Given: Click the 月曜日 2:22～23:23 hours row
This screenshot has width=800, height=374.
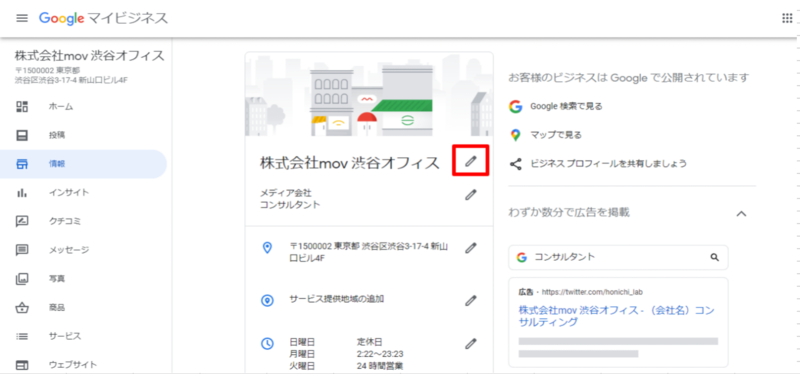Looking at the screenshot, I should (x=347, y=354).
